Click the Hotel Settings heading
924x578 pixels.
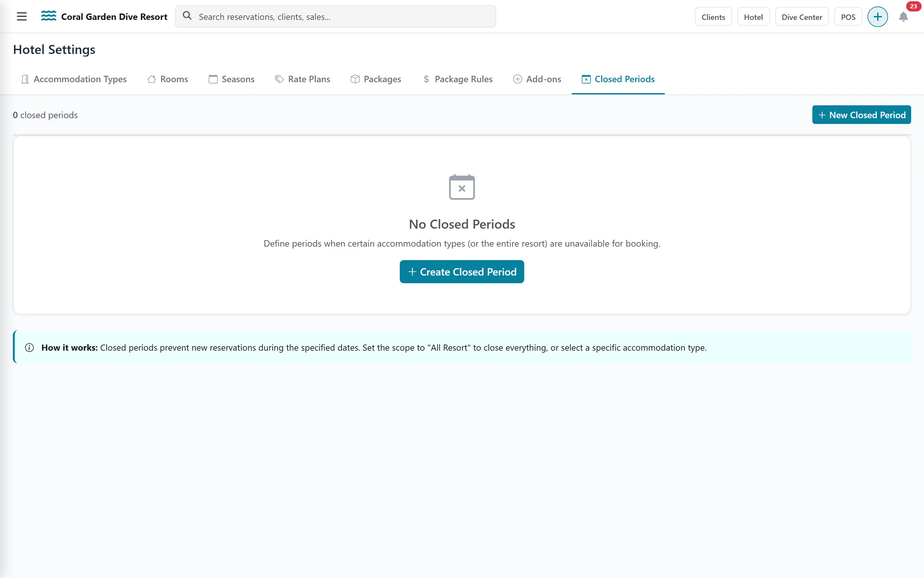pyautogui.click(x=54, y=50)
